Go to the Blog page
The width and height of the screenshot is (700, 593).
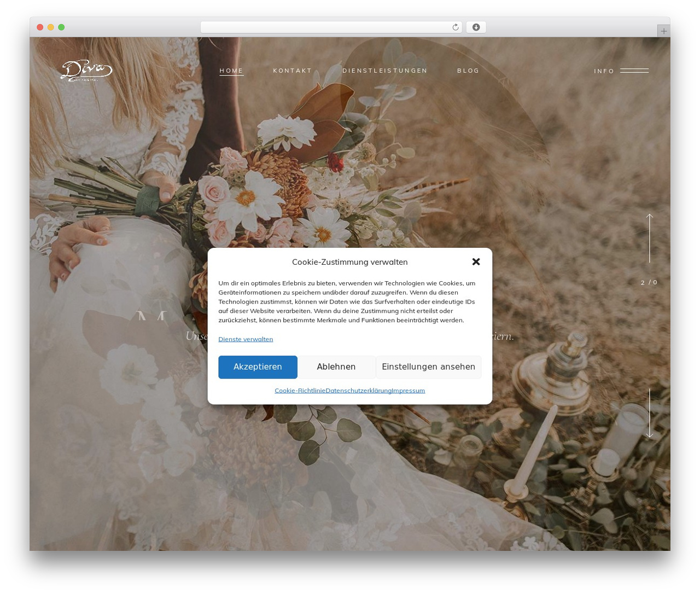tap(468, 71)
